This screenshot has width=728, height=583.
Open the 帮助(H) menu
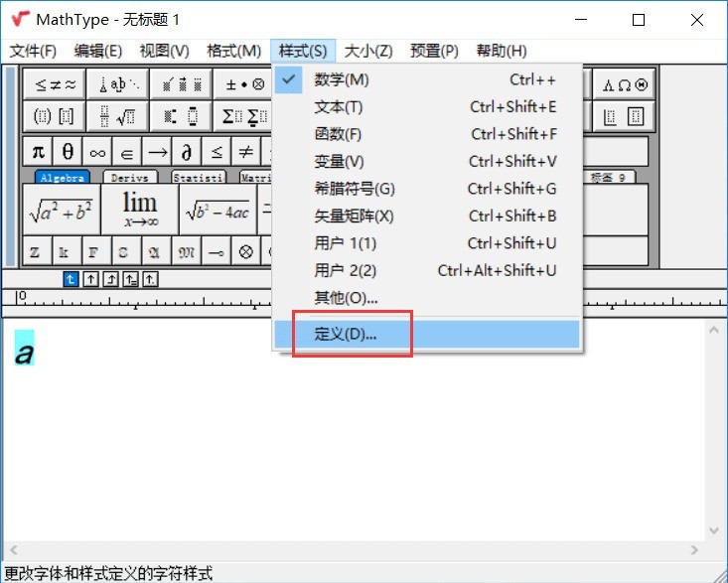point(502,51)
